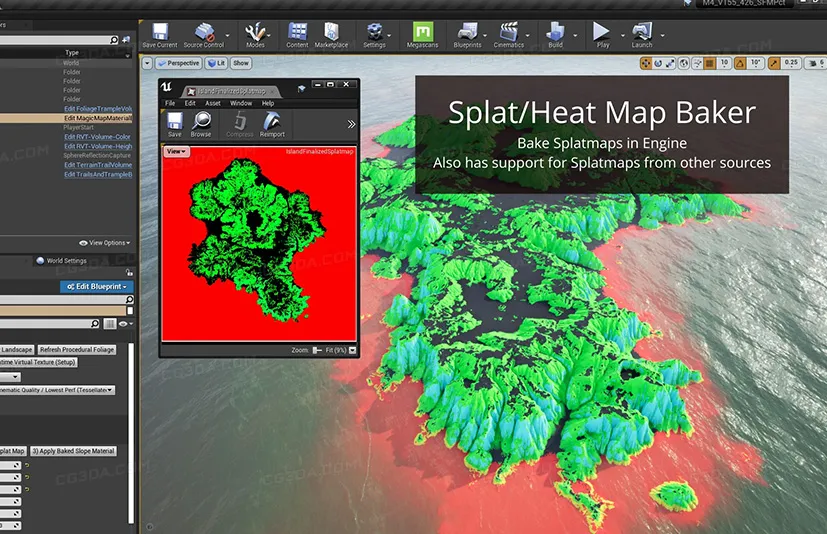The image size is (827, 534).
Task: Open View Options in World Outliner
Action: [x=104, y=243]
